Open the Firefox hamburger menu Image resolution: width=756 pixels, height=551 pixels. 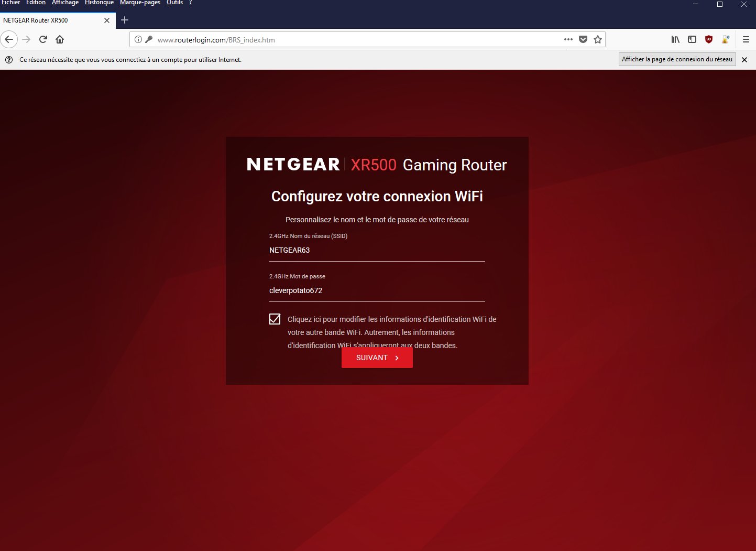pyautogui.click(x=746, y=39)
